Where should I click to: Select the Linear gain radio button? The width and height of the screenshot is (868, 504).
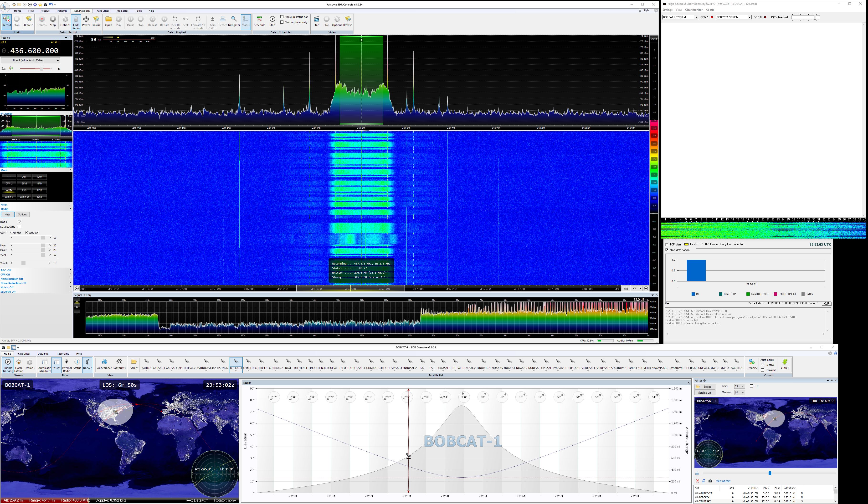(x=12, y=233)
